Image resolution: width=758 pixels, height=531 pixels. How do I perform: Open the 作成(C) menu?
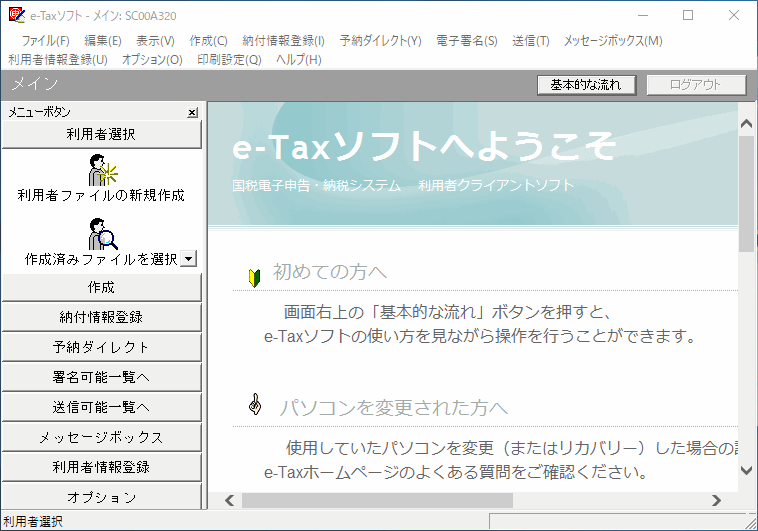click(x=208, y=41)
